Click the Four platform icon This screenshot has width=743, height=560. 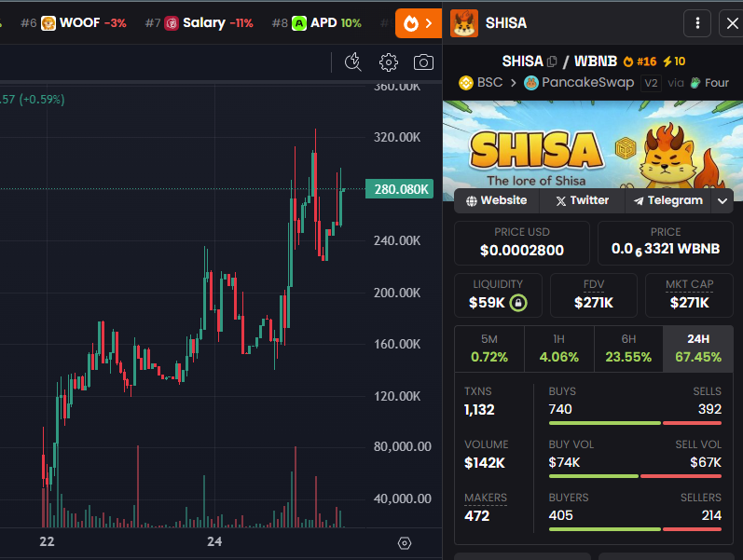(695, 83)
